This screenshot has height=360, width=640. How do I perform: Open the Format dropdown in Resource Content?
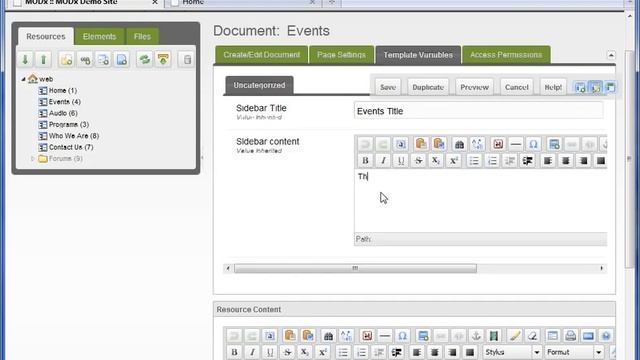[574, 352]
